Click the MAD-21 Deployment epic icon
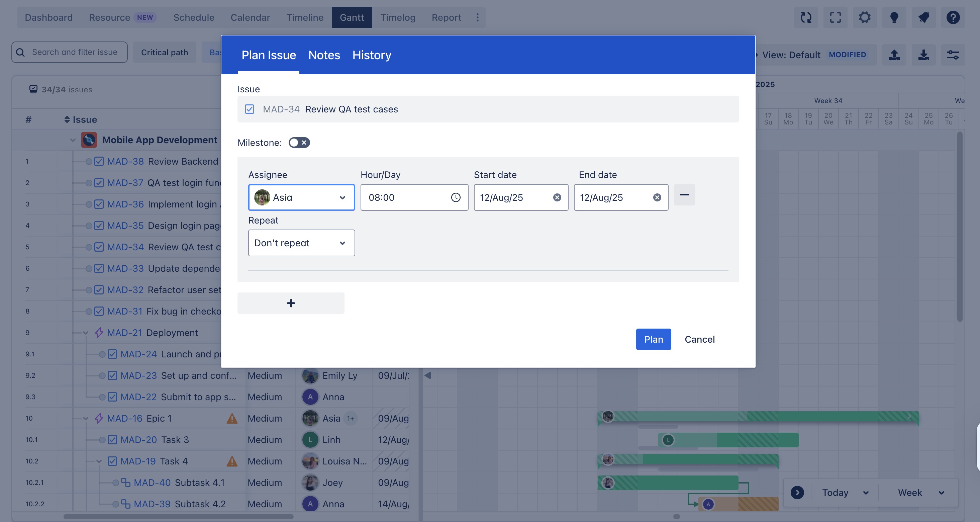The height and width of the screenshot is (522, 980). 99,333
